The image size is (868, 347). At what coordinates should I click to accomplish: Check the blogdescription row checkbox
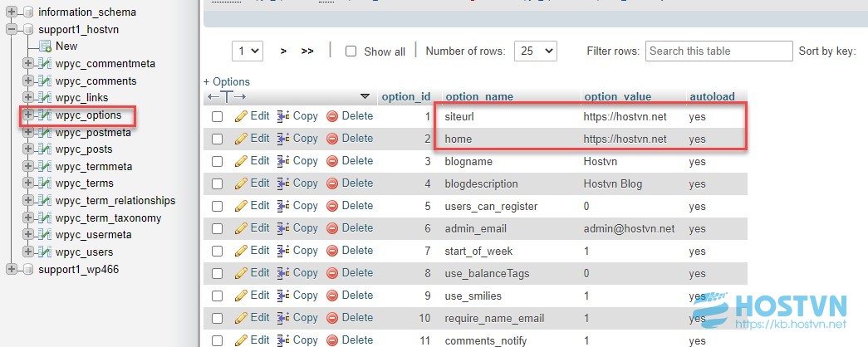(x=217, y=183)
